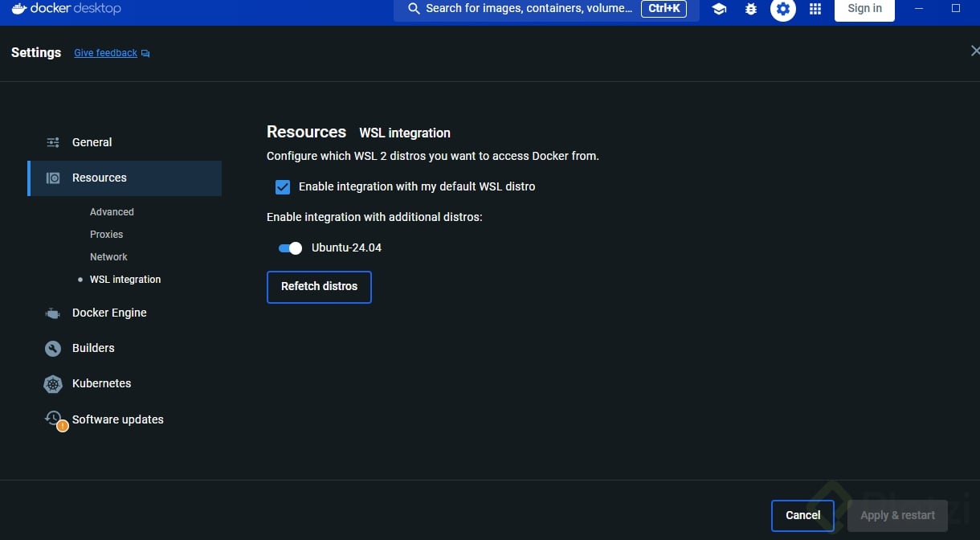Viewport: 980px width, 540px height.
Task: Close the Settings panel with X
Action: (x=974, y=51)
